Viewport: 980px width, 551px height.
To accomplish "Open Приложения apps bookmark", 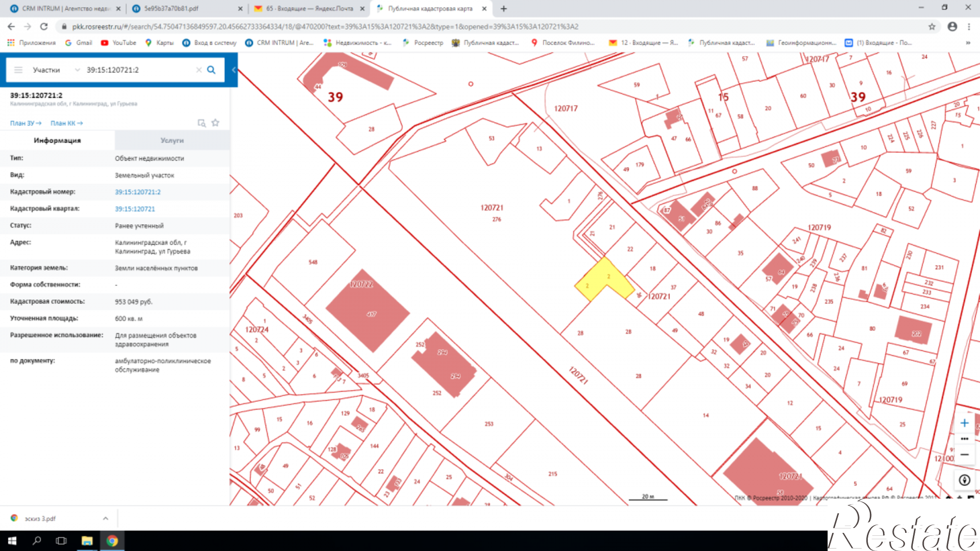I will tap(31, 43).
